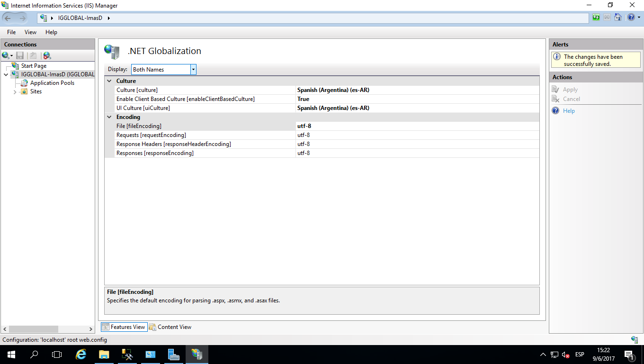Collapse the IGGLOBAL-ImasD server node
The image size is (644, 364).
coord(6,74)
